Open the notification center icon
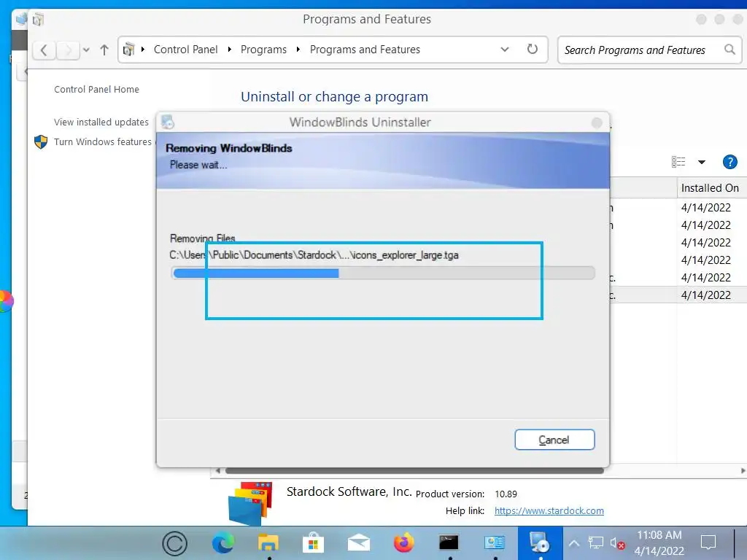Screen dimensions: 747x560 (x=708, y=542)
